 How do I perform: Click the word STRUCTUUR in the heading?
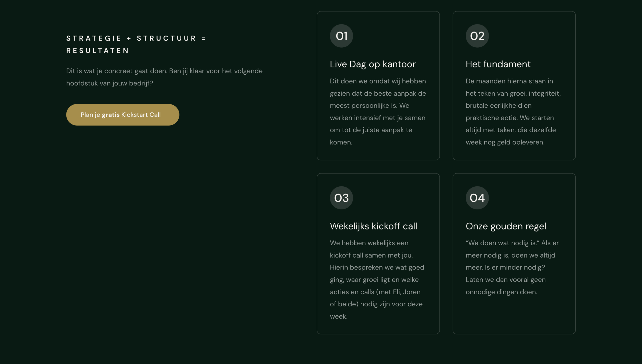pyautogui.click(x=166, y=38)
